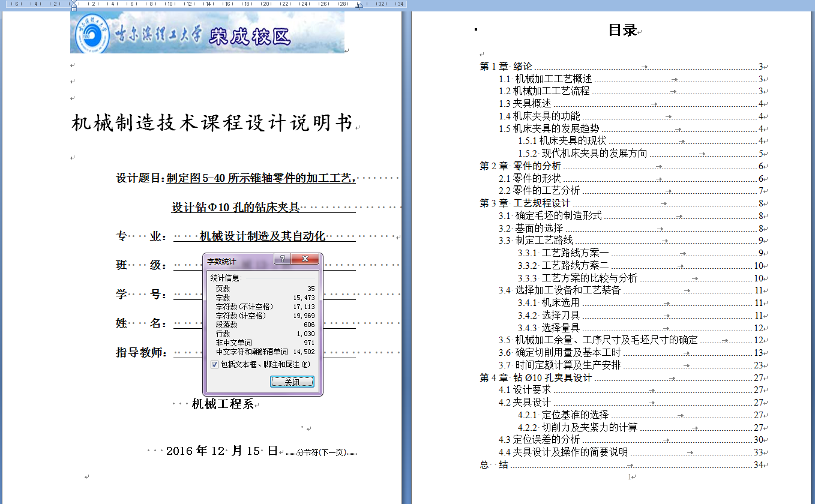The height and width of the screenshot is (504, 815).
Task: Click the date 2016年12月15日
Action: 221,451
